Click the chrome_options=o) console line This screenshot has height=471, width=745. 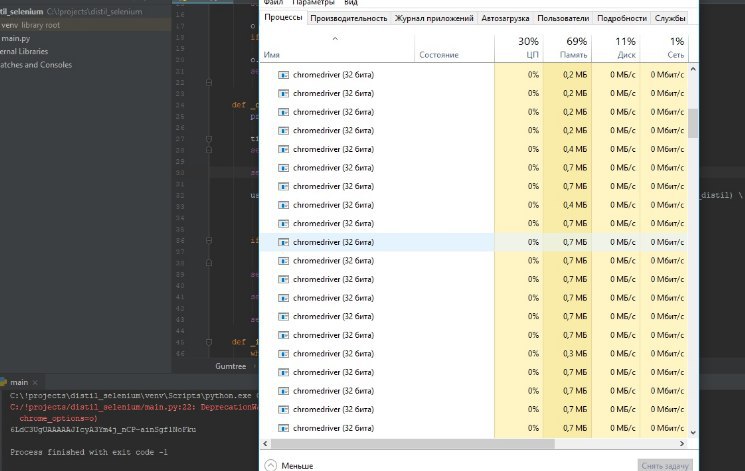click(58, 418)
